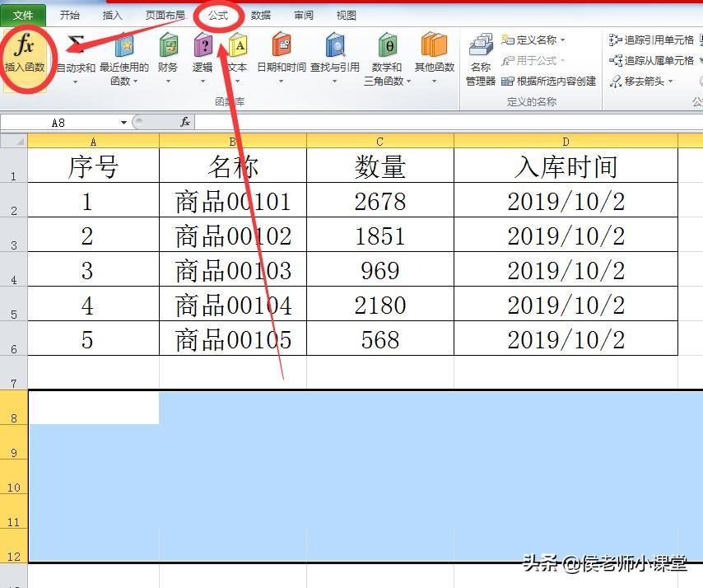Open the Math & Trig (数学和三角函数) icon
Screen dimensions: 703x588
click(387, 44)
